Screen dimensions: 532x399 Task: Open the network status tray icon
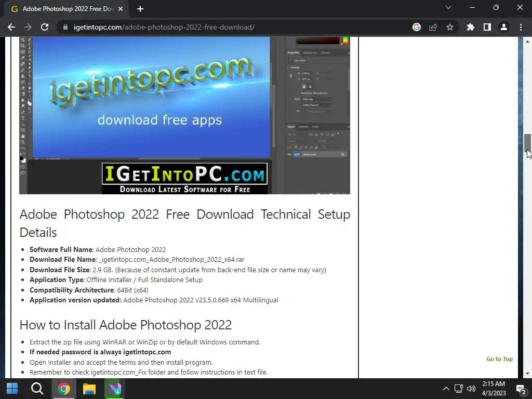[x=459, y=389]
